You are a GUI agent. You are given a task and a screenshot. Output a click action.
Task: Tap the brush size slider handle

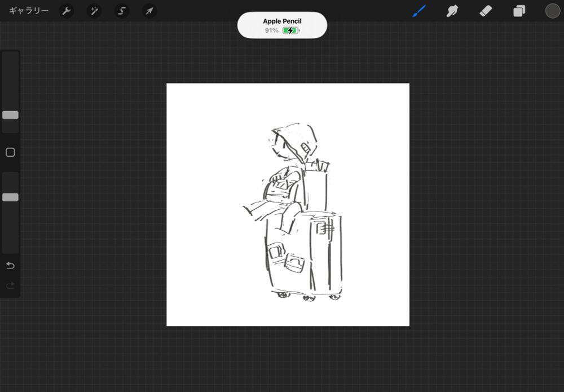tap(10, 115)
